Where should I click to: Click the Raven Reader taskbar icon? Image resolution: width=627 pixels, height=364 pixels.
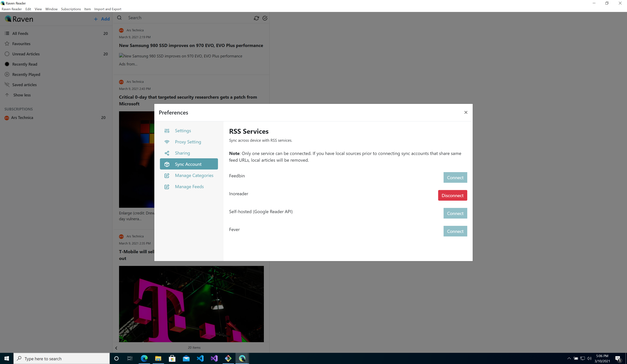point(242,358)
